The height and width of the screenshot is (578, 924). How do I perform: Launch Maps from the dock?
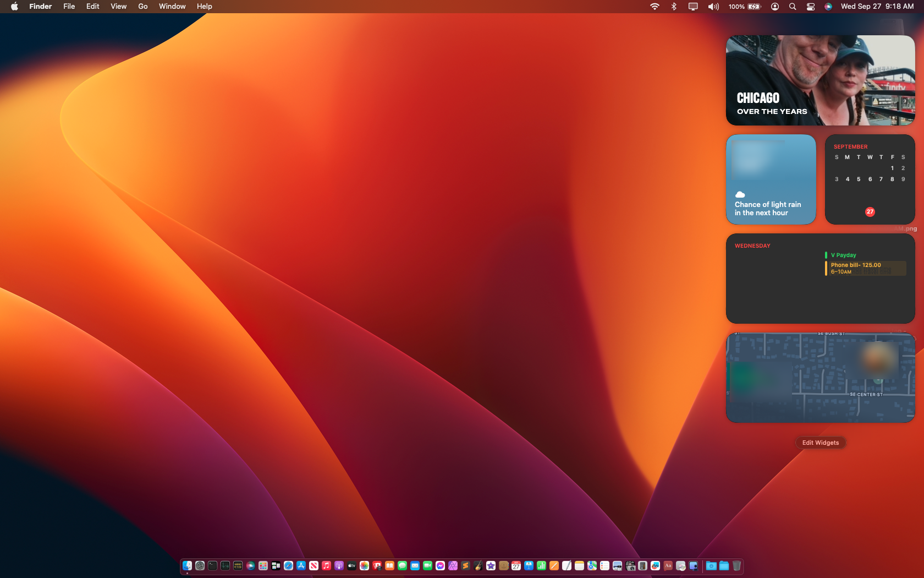[592, 565]
